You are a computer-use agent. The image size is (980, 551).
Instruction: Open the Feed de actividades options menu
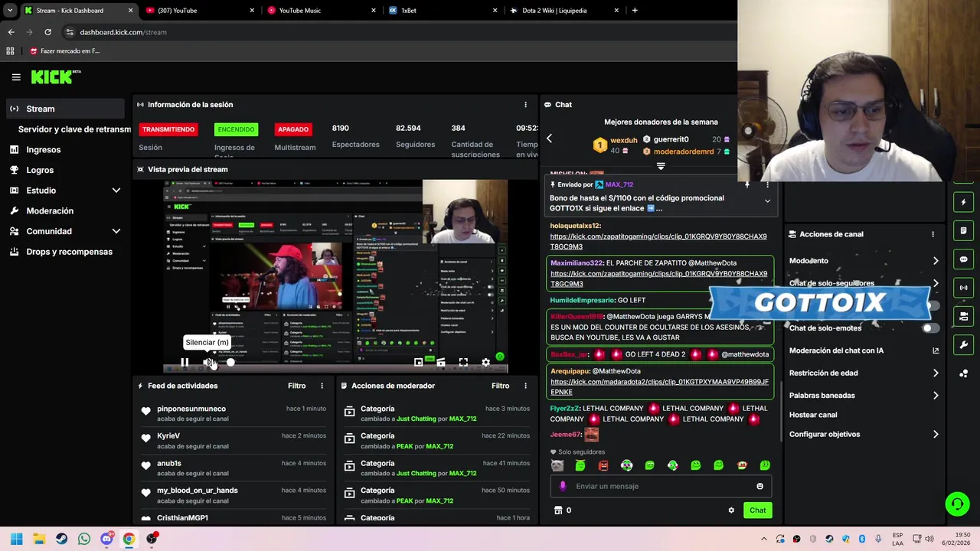(x=322, y=386)
